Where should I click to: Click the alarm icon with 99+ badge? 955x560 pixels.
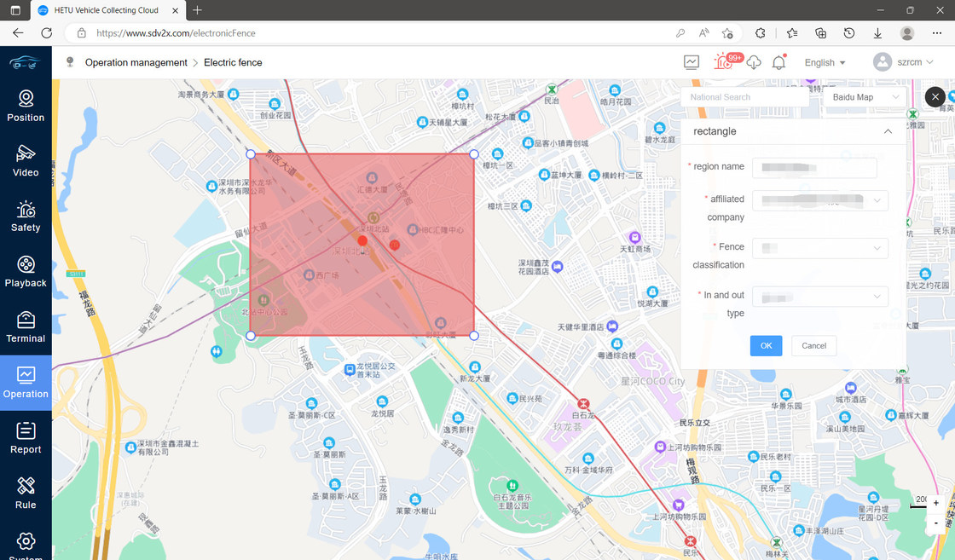[725, 62]
